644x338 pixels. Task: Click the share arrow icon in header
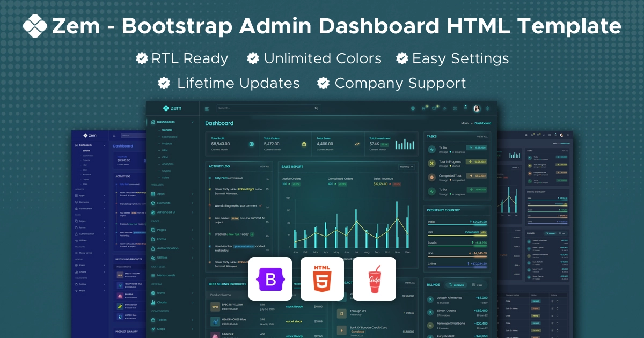tap(444, 108)
